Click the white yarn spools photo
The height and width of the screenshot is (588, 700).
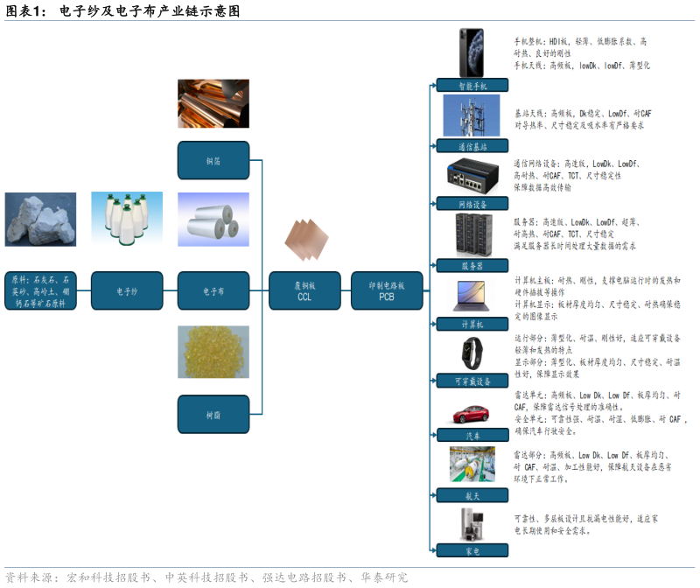(127, 219)
